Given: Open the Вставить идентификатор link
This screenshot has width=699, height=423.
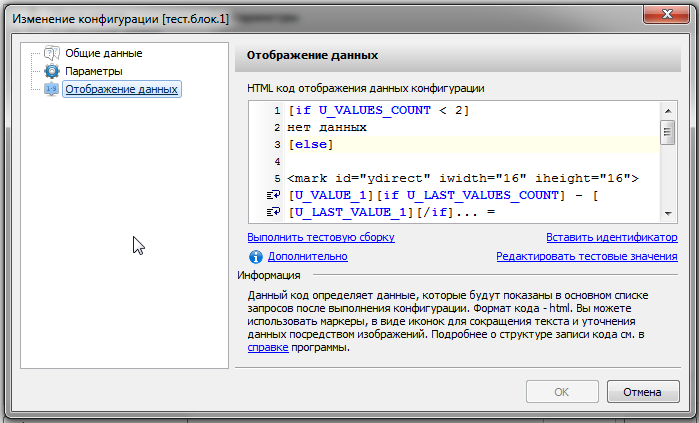Looking at the screenshot, I should tap(611, 238).
